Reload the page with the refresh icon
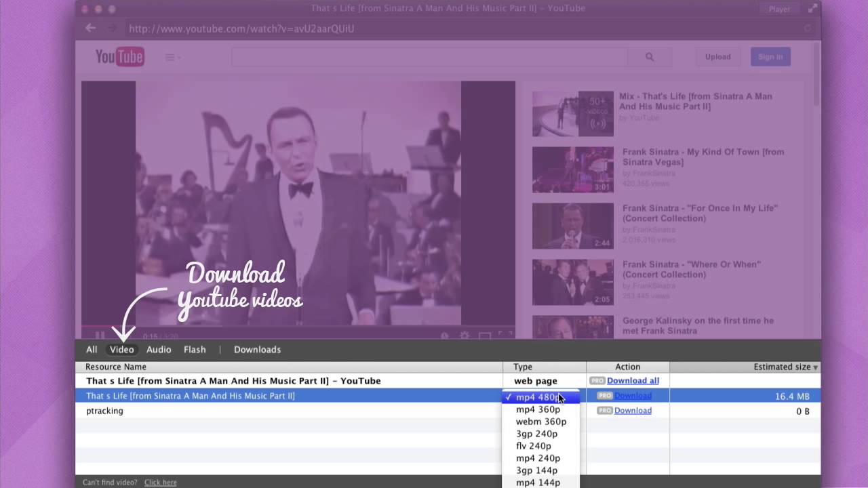The image size is (868, 488). [808, 28]
